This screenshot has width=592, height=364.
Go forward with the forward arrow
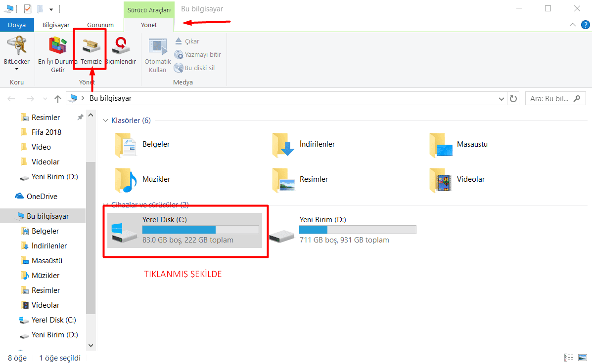coord(30,99)
